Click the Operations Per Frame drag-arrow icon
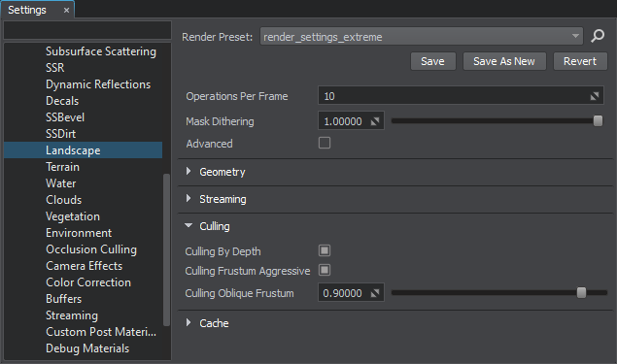The height and width of the screenshot is (364, 617). (595, 96)
